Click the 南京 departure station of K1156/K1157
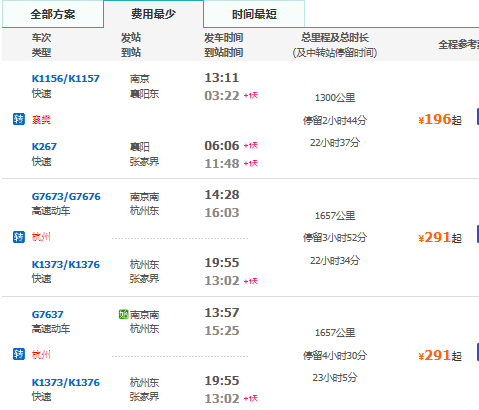Image resolution: width=479 pixels, height=410 pixels. (140, 79)
